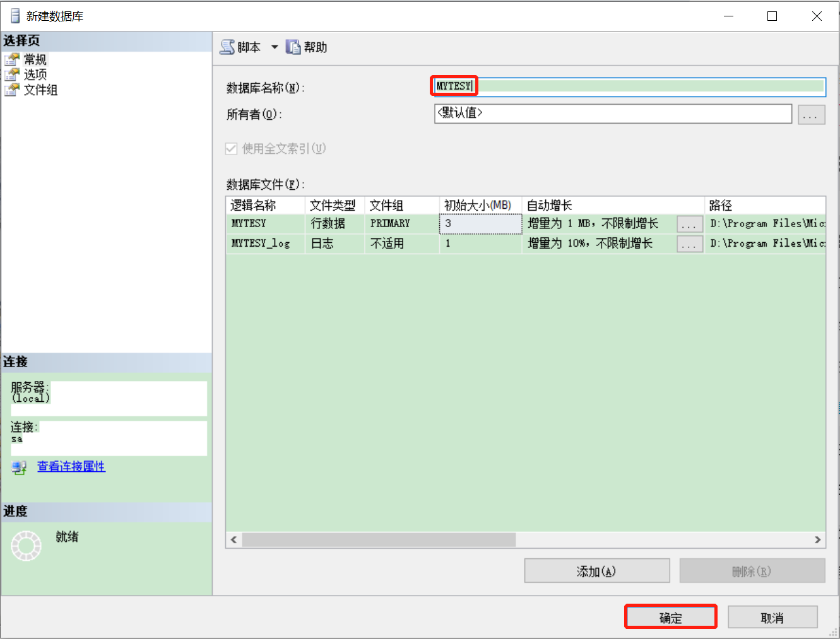Image resolution: width=840 pixels, height=639 pixels.
Task: Select the initial size cell containing 3
Action: 481,224
